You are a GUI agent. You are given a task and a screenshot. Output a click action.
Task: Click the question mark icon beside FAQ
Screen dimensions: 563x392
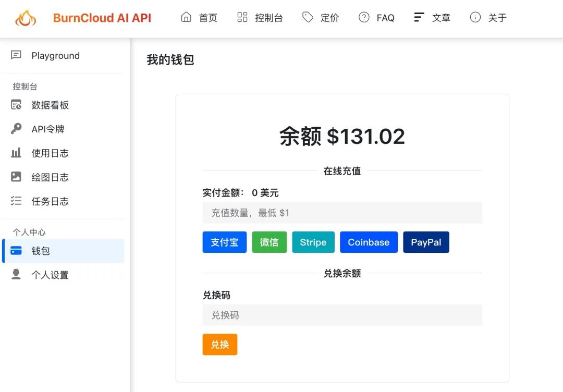364,17
